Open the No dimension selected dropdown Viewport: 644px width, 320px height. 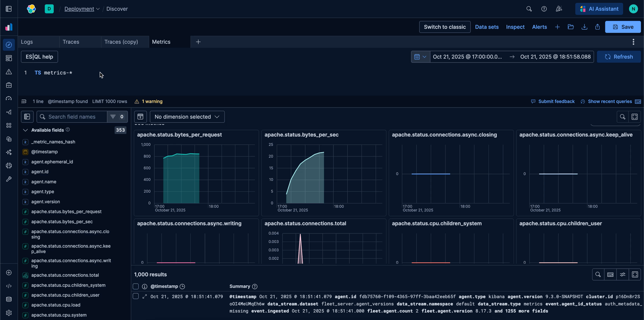tap(187, 117)
